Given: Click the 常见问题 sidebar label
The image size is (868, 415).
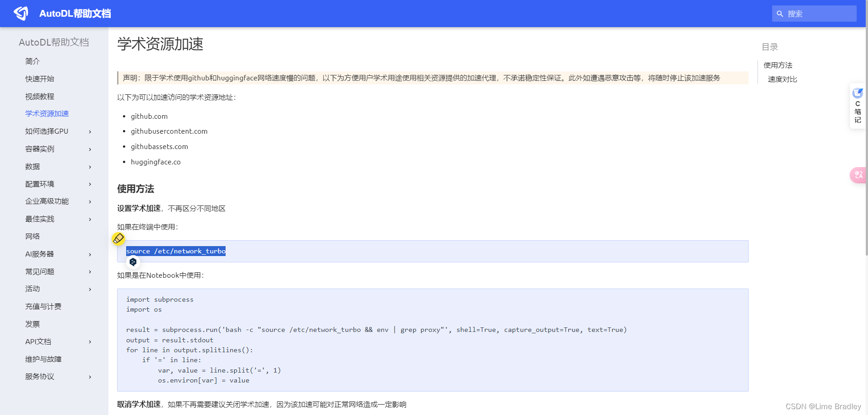Looking at the screenshot, I should pyautogui.click(x=40, y=271).
